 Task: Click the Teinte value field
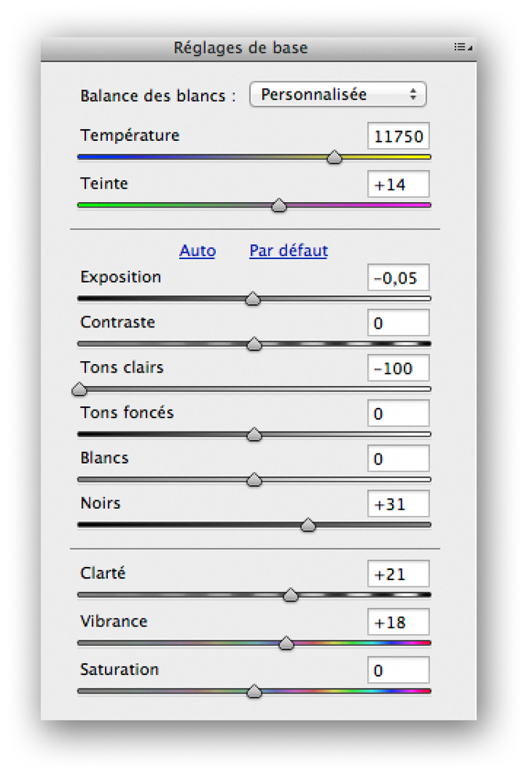[398, 184]
